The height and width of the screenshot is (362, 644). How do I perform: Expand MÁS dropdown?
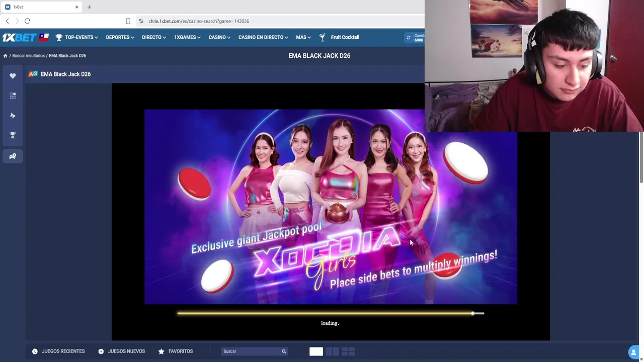pos(303,37)
